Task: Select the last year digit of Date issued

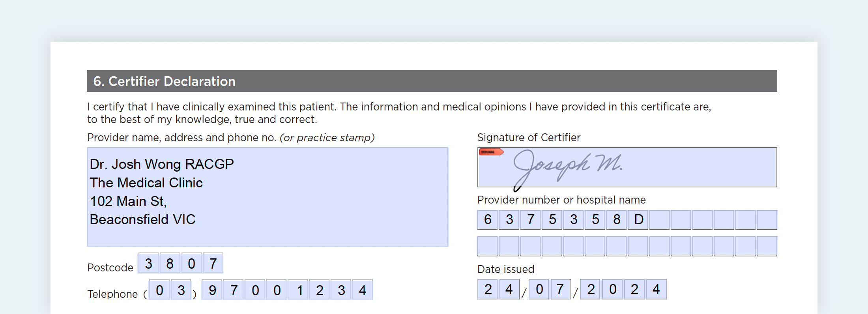Action: click(x=656, y=289)
